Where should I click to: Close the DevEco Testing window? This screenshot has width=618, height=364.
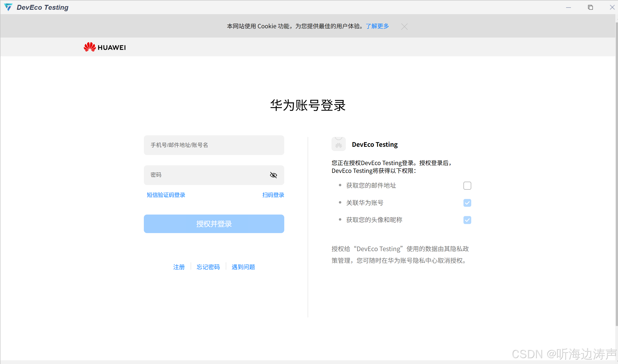pos(612,7)
